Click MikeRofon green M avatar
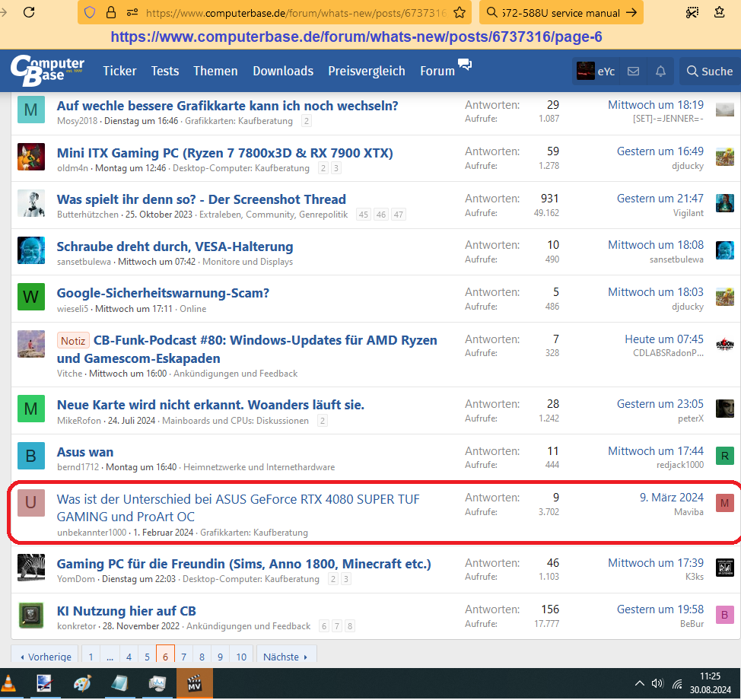The height and width of the screenshot is (700, 741). tap(31, 409)
